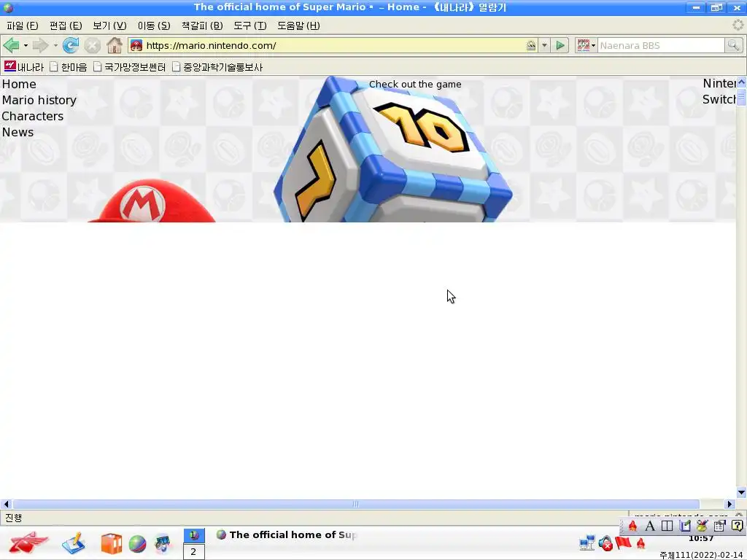Open Forward history dropdown arrow
747x560 pixels.
pos(55,46)
